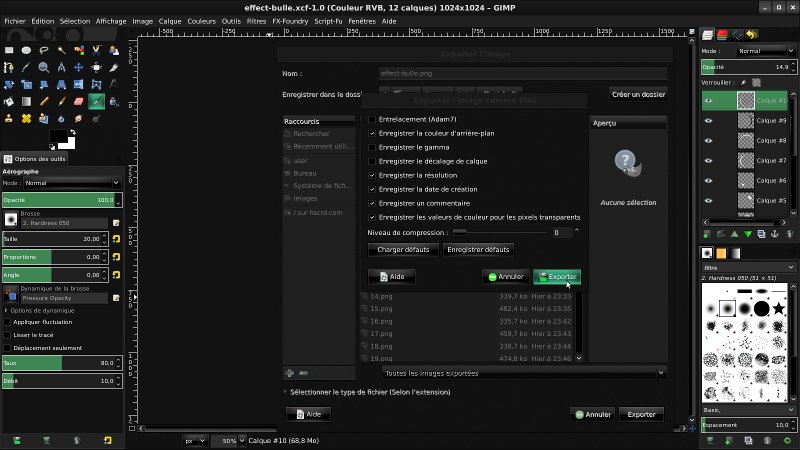
Task: Click Aide in the PNG export dialog
Action: [391, 277]
